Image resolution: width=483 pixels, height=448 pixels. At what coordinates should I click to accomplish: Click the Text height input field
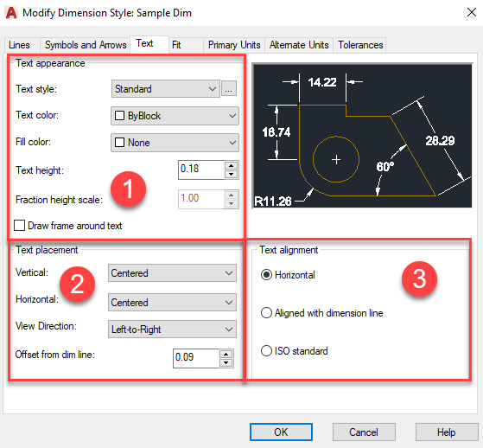(201, 170)
